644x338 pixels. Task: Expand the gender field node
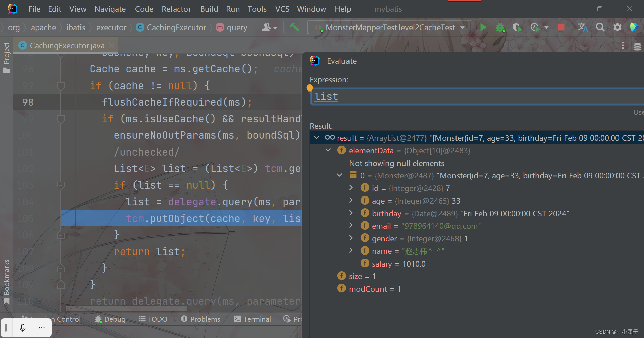tap(351, 238)
